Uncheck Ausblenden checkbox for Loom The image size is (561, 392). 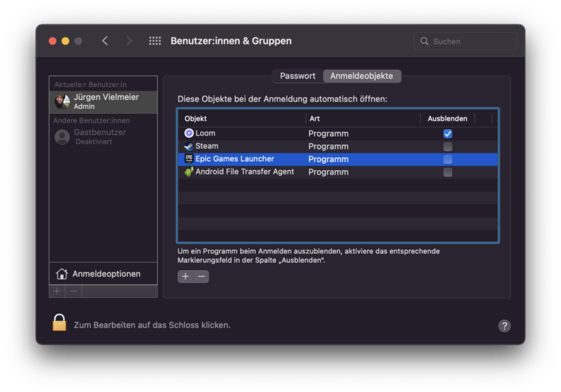[x=448, y=134]
